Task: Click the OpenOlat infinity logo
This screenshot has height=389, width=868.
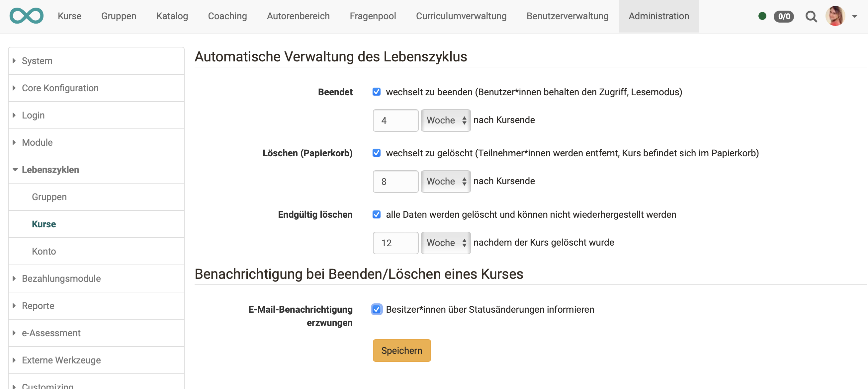Action: 26,16
